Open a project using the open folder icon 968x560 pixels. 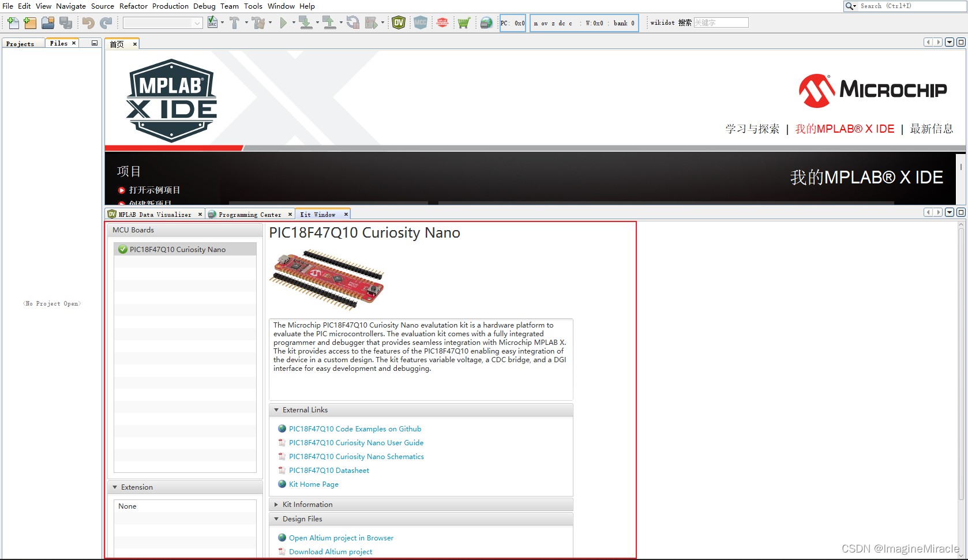coord(48,22)
